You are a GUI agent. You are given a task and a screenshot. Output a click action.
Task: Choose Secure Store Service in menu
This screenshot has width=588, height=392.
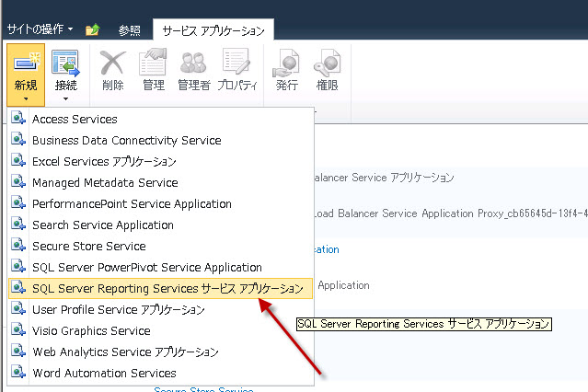[160, 246]
